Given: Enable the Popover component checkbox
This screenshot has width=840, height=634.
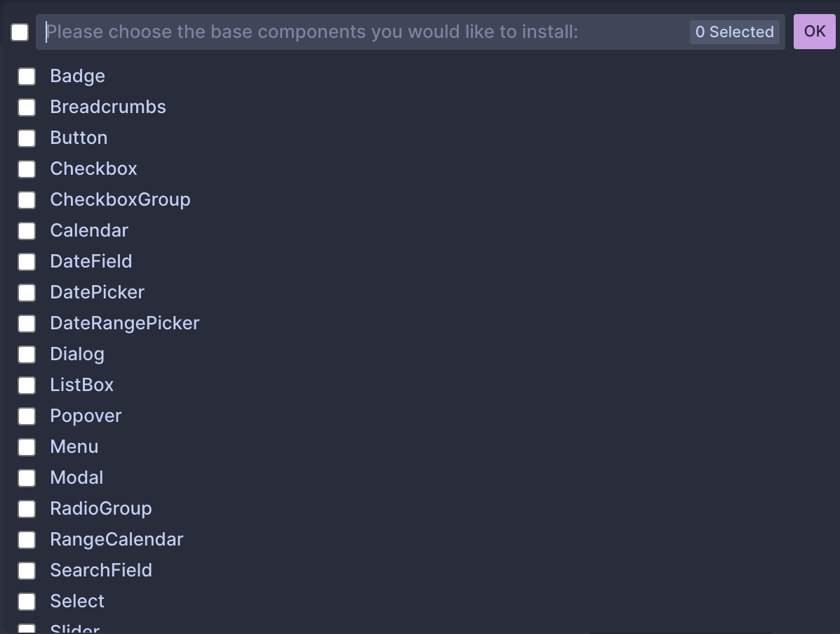Looking at the screenshot, I should pos(27,416).
